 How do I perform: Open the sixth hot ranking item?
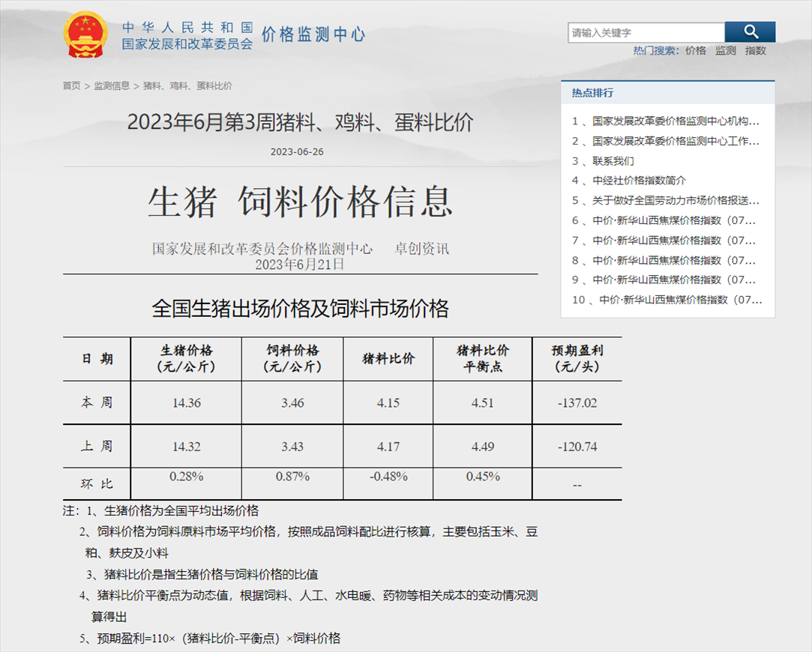673,220
